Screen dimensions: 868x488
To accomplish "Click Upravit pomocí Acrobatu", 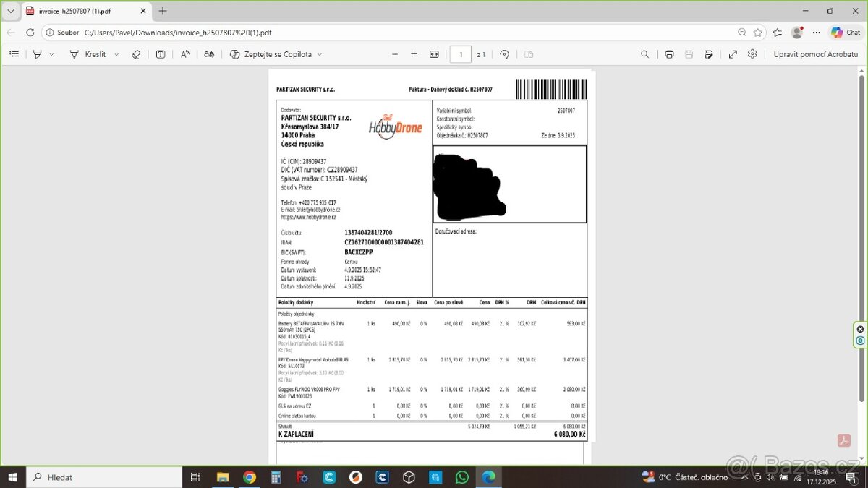I will click(x=815, y=54).
